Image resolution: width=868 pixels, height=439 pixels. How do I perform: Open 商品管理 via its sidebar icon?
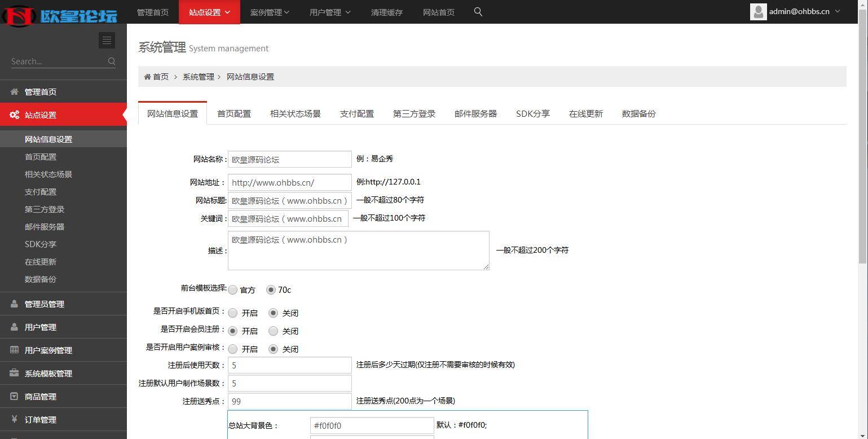14,396
